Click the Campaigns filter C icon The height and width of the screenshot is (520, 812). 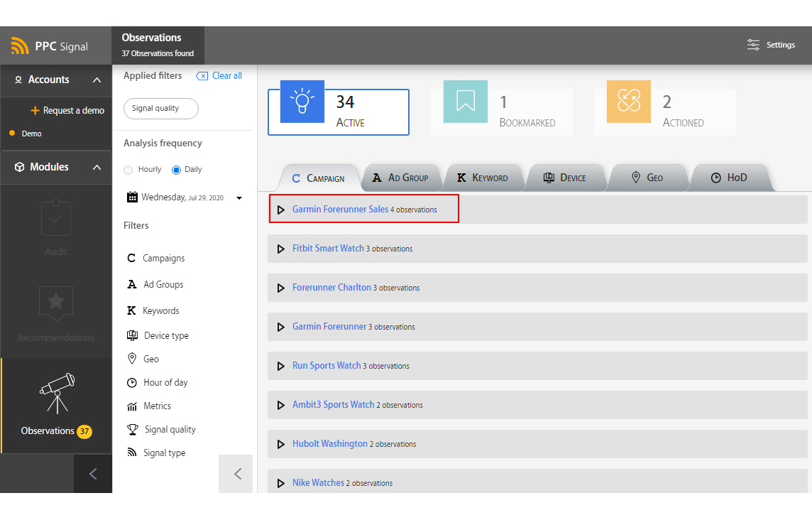tap(131, 258)
